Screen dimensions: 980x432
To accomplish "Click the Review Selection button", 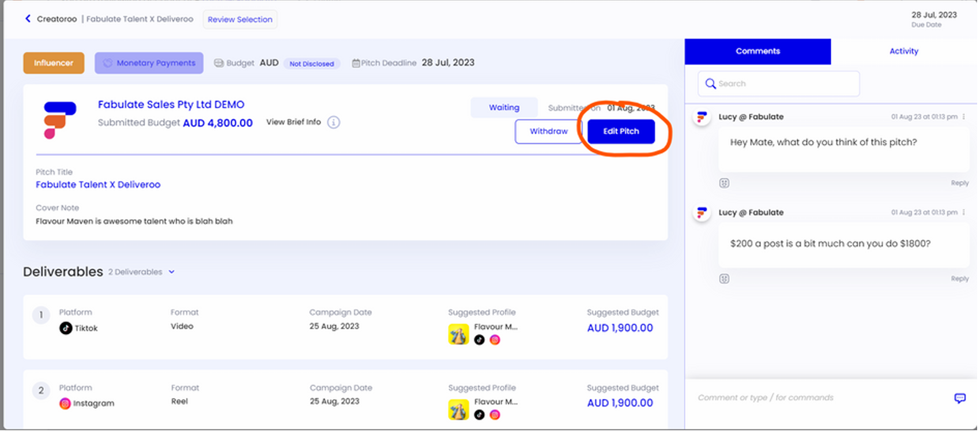I will 240,20.
